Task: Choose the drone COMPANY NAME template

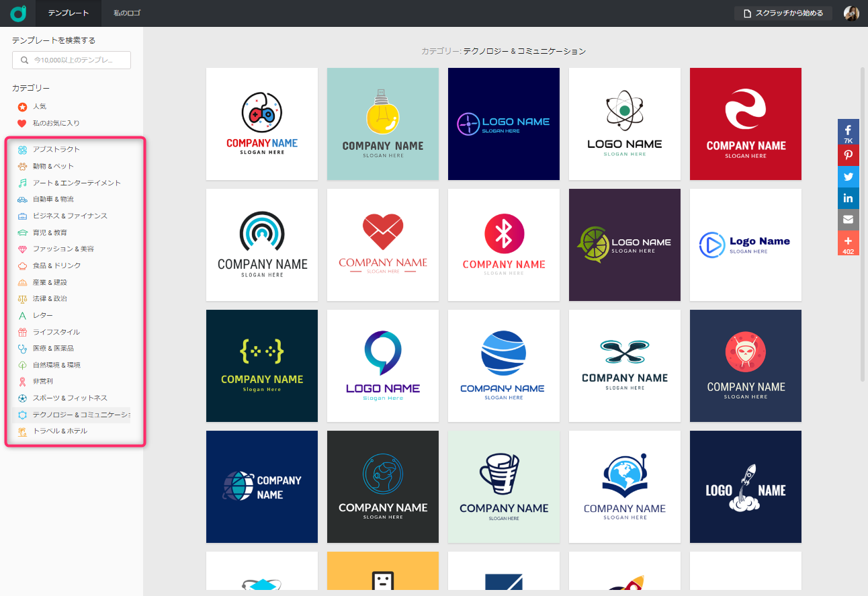Action: [625, 366]
